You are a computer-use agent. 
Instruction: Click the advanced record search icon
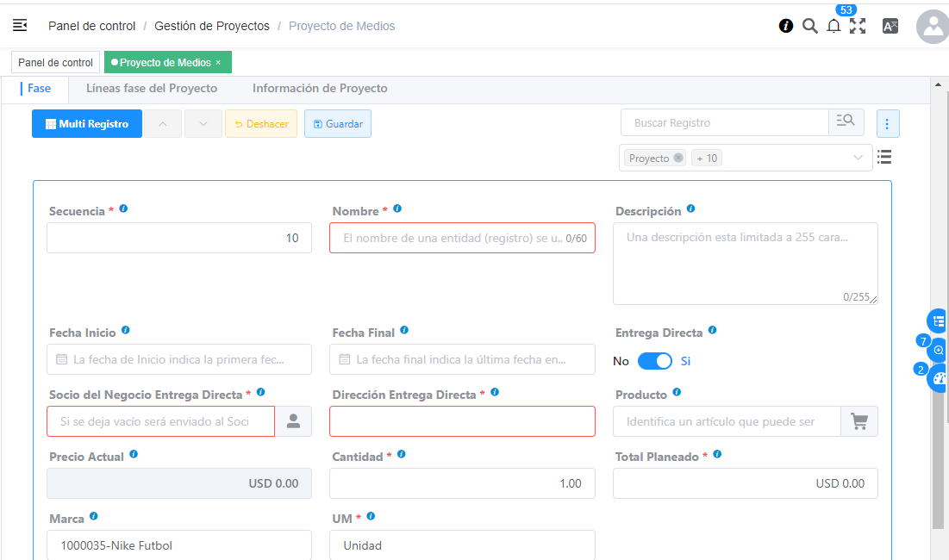[x=846, y=122]
